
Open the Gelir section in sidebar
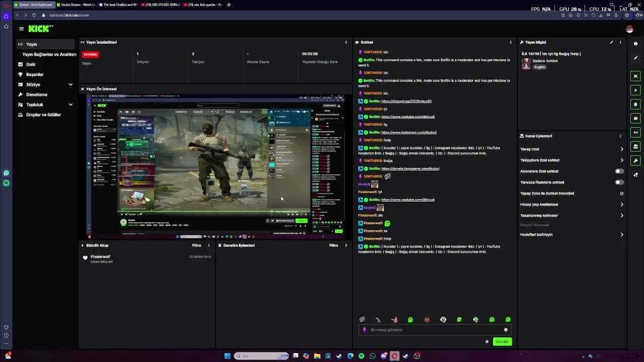[x=31, y=64]
